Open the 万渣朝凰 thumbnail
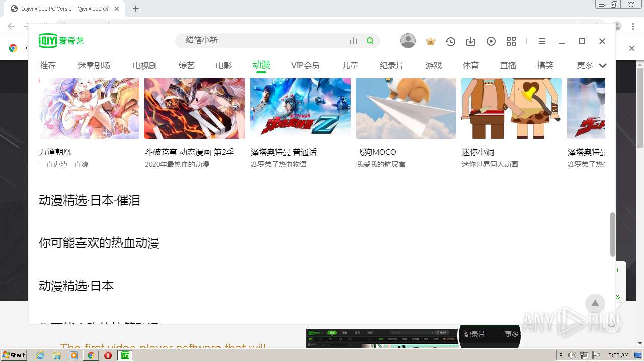 [89, 109]
